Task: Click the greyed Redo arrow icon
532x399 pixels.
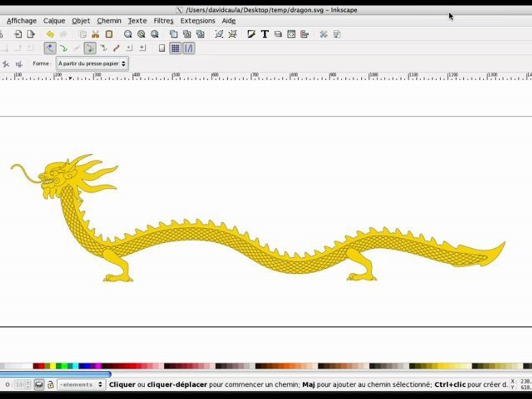Action: [x=63, y=34]
